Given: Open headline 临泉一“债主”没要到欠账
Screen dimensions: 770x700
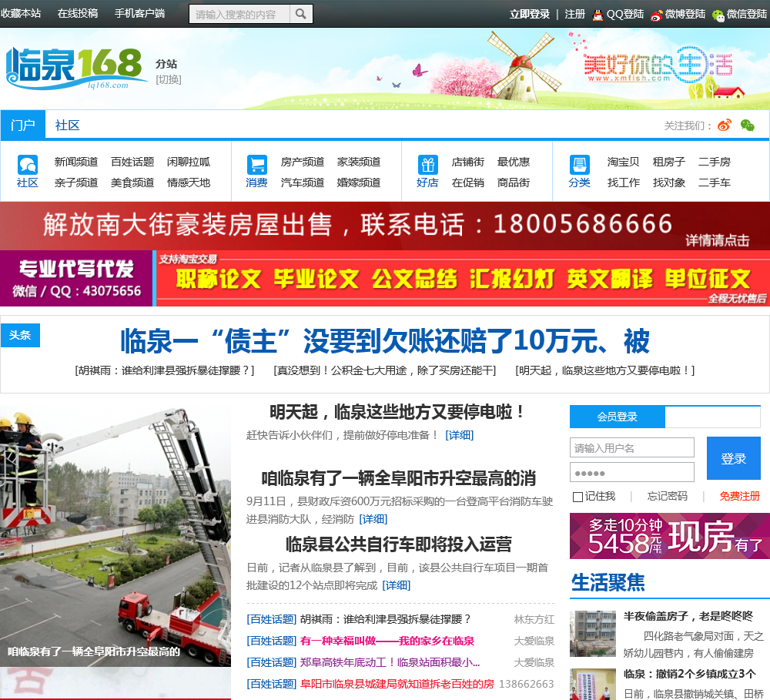Looking at the screenshot, I should 385,341.
